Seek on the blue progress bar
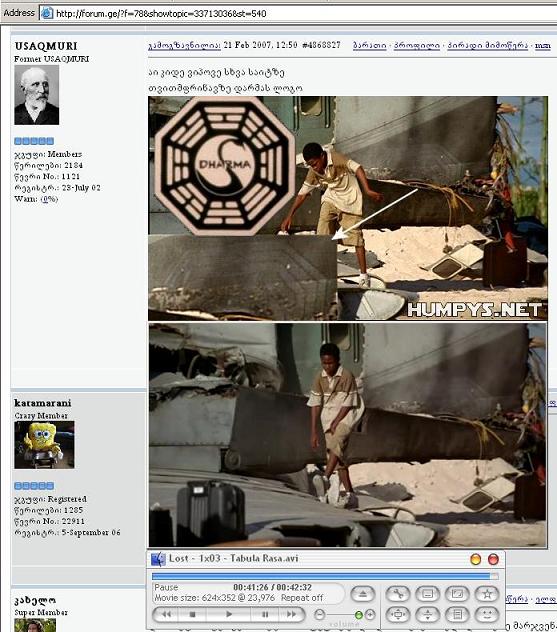The image size is (557, 632). pyautogui.click(x=325, y=576)
